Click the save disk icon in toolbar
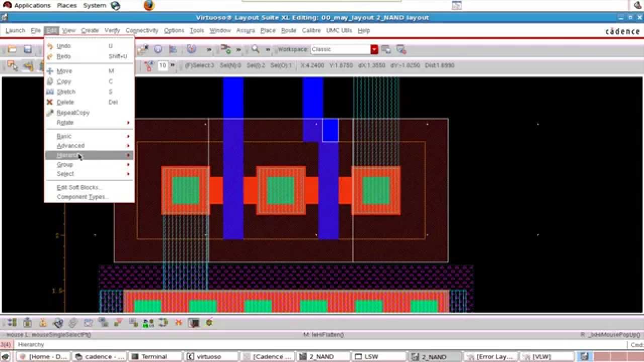The width and height of the screenshot is (644, 362). click(x=28, y=49)
